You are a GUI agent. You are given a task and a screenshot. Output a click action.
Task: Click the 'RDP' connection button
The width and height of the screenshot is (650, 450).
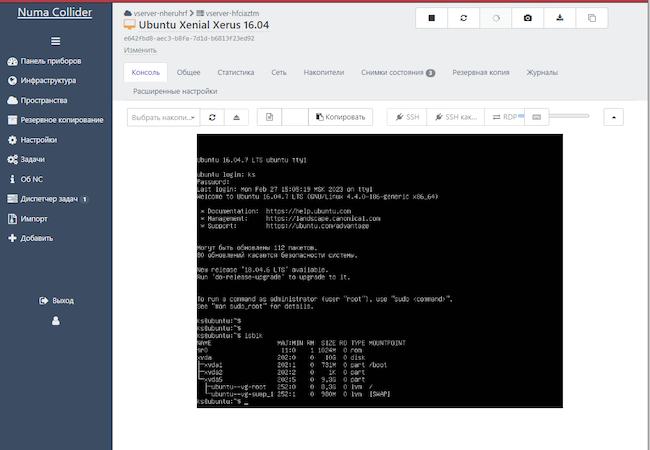[x=504, y=117]
